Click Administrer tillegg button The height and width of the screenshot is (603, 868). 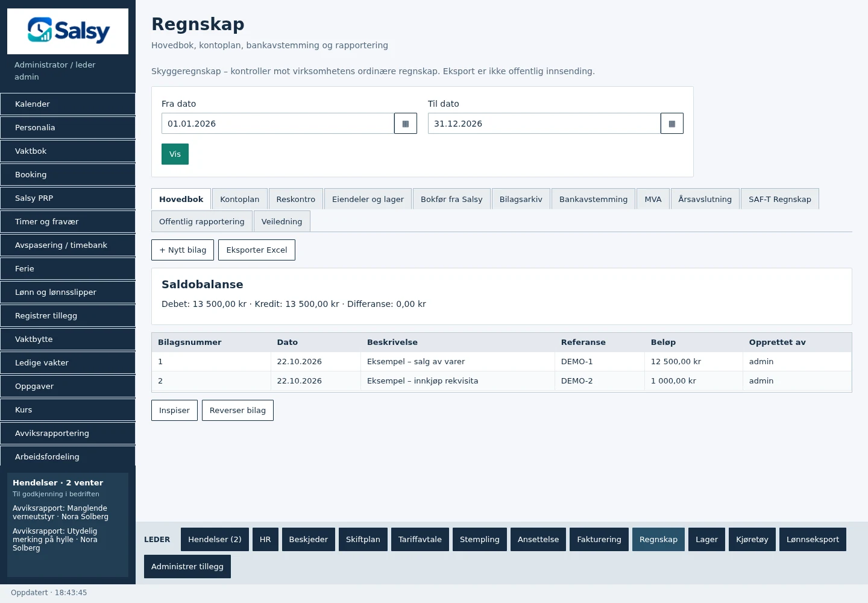[x=187, y=566]
